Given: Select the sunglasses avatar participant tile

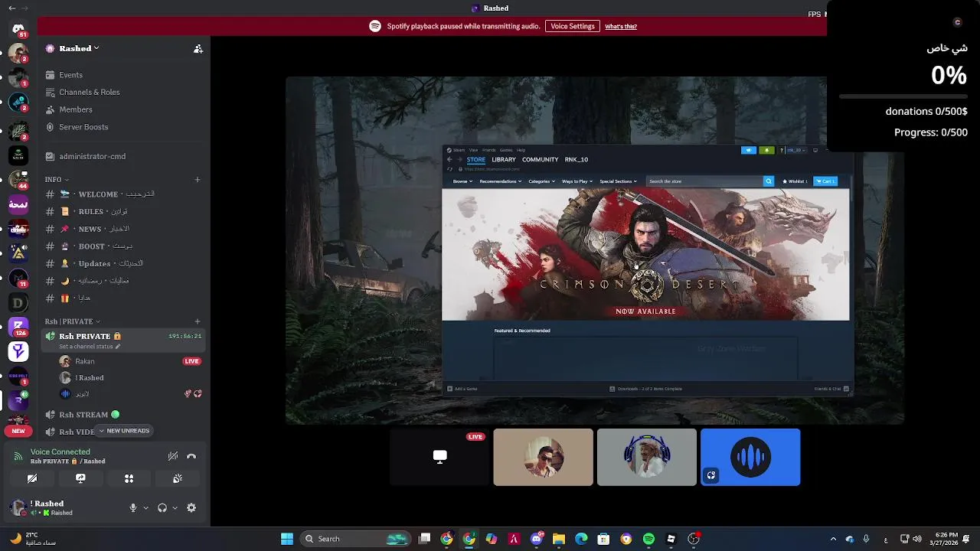Looking at the screenshot, I should tap(543, 457).
